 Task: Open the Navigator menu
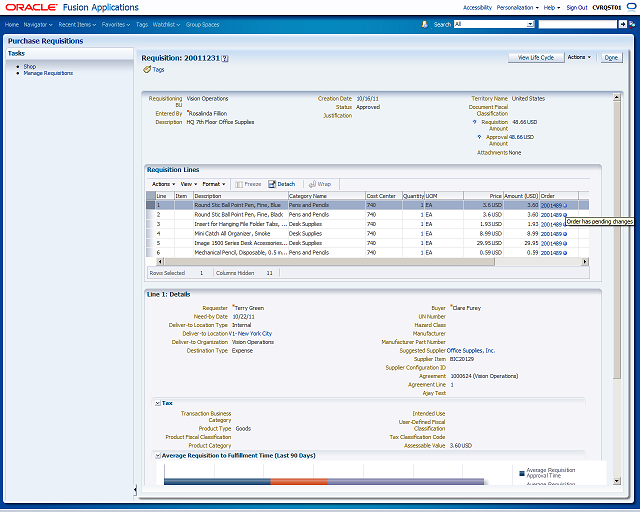coord(38,24)
